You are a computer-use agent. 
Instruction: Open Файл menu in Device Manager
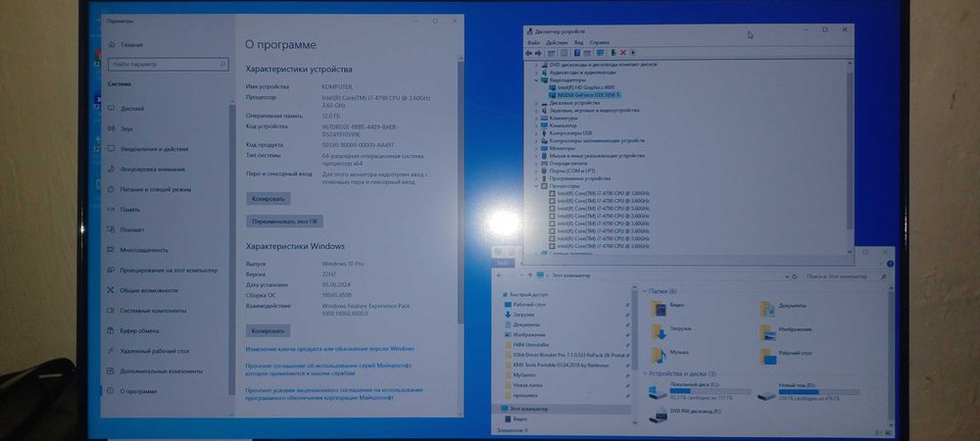[534, 42]
